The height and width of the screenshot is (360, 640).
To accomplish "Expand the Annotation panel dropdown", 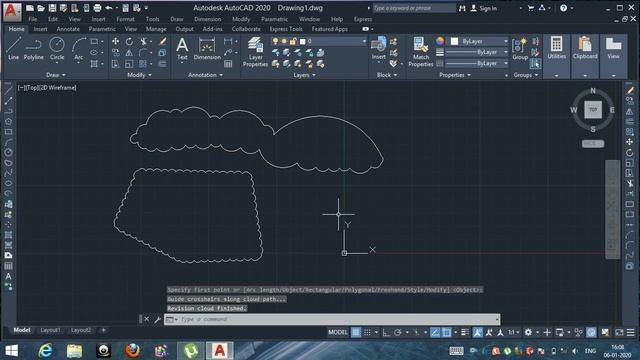I will [205, 75].
